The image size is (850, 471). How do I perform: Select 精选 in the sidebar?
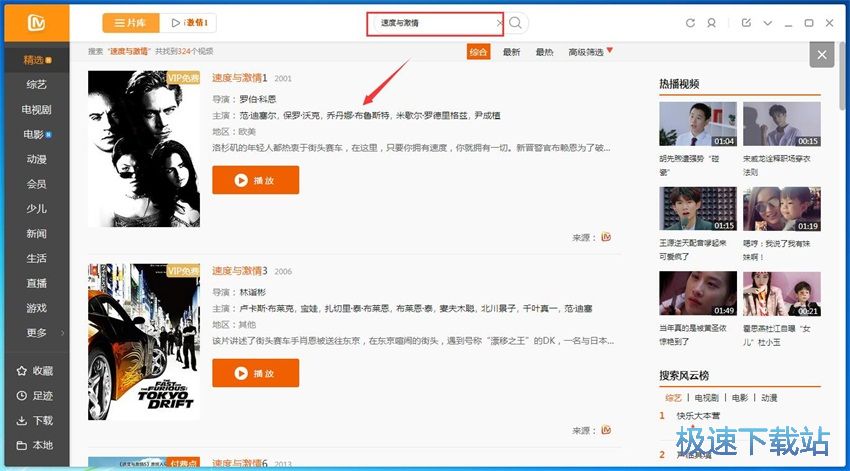click(x=37, y=60)
